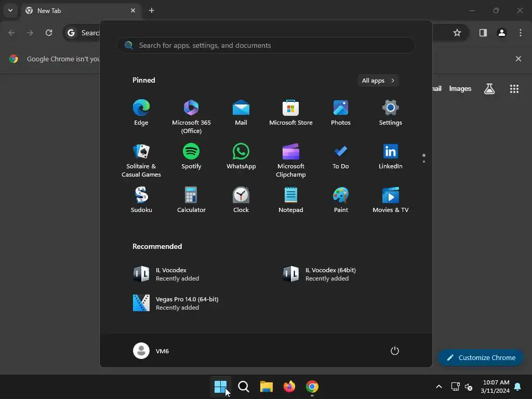Open network status tray icon
The height and width of the screenshot is (399, 532).
tap(455, 387)
